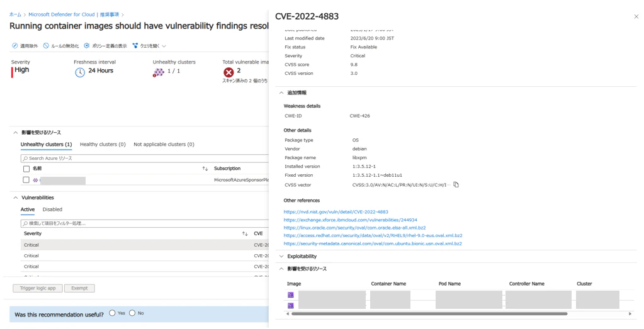This screenshot has height=329, width=644.
Task: Click the libxpm package name value
Action: coord(359,158)
